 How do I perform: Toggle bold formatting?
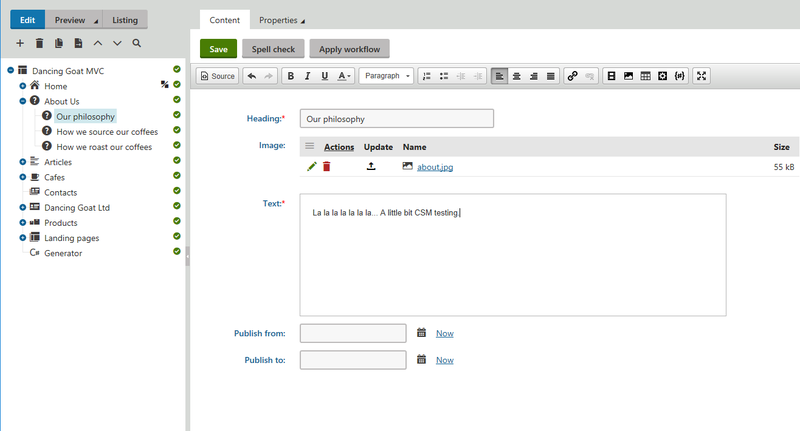pyautogui.click(x=291, y=76)
